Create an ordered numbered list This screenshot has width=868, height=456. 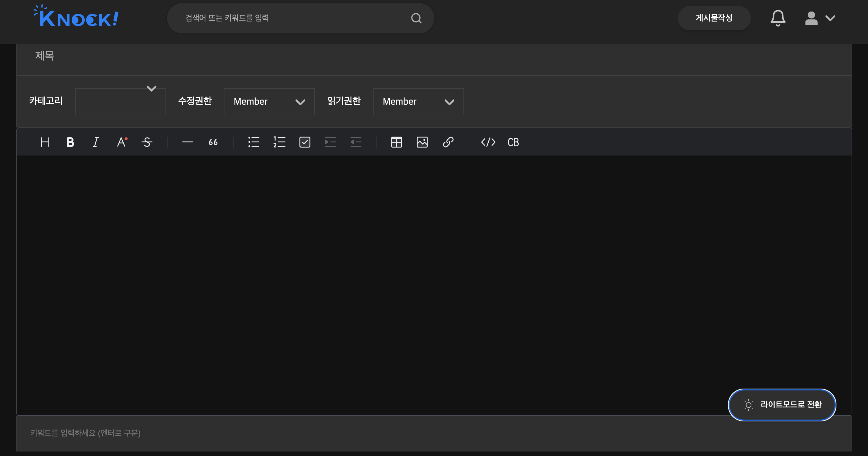[x=279, y=142]
